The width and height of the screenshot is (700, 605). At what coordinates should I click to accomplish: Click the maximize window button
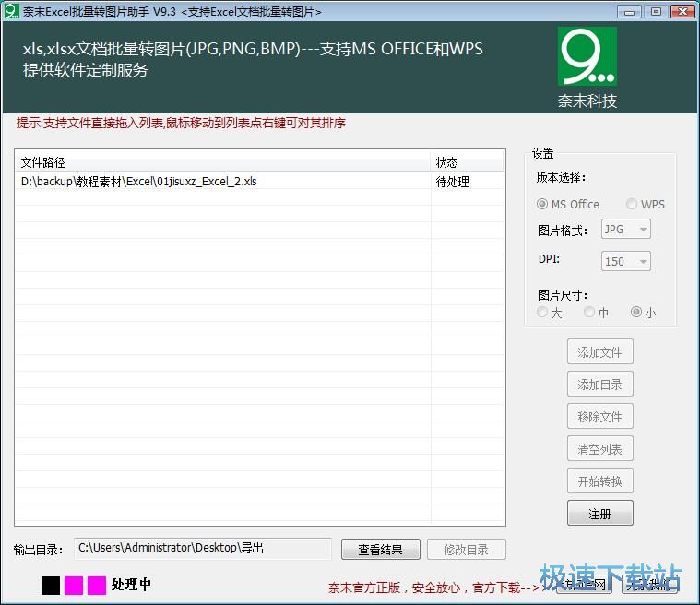(656, 12)
